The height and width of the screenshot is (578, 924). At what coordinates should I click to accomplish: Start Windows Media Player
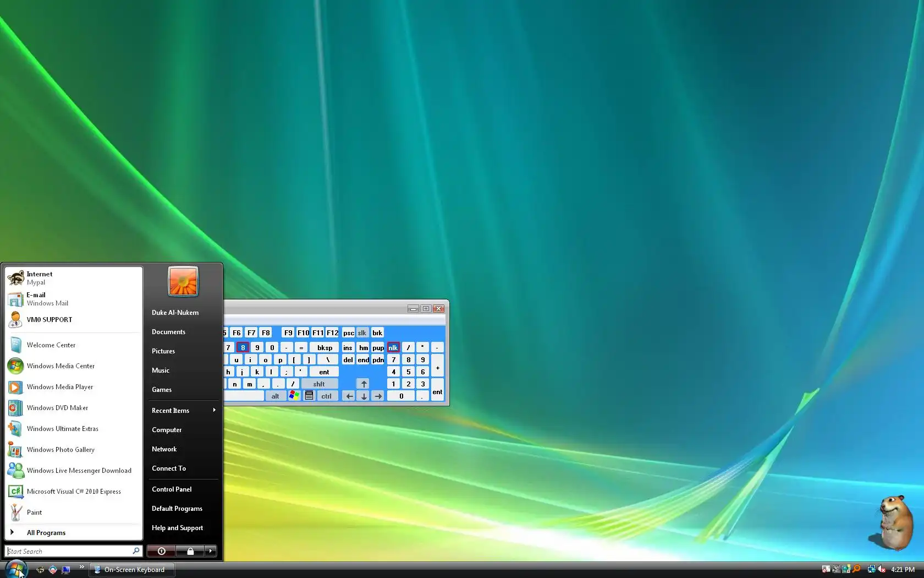coord(74,387)
